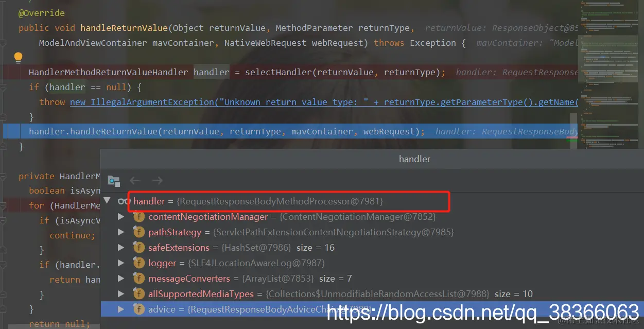Viewport: 644px width, 329px height.
Task: Select safeExtensions size = 16 row
Action: pyautogui.click(x=372, y=248)
